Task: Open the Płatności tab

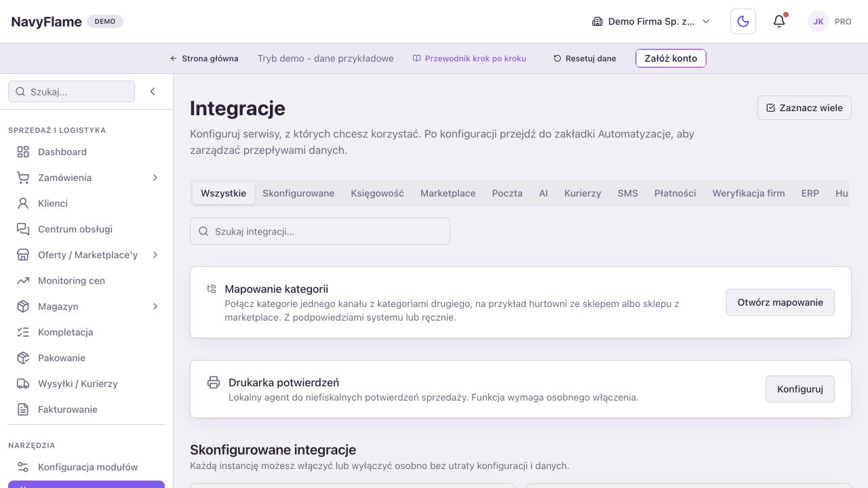Action: point(675,193)
